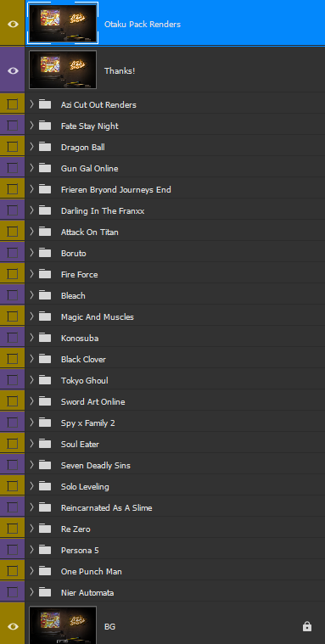The height and width of the screenshot is (644, 325).
Task: Click the Bleach group folder icon
Action: [45, 295]
